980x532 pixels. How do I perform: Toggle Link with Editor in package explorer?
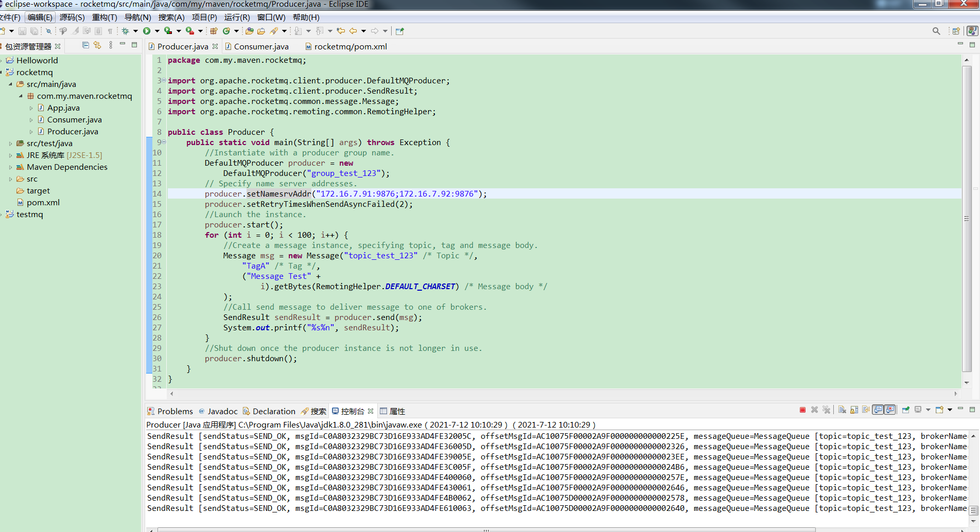tap(97, 45)
